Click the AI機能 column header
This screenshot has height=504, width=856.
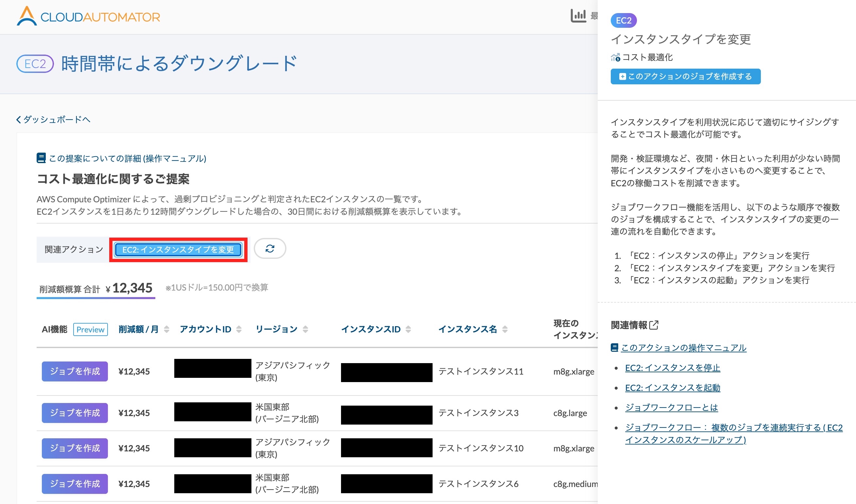(54, 329)
